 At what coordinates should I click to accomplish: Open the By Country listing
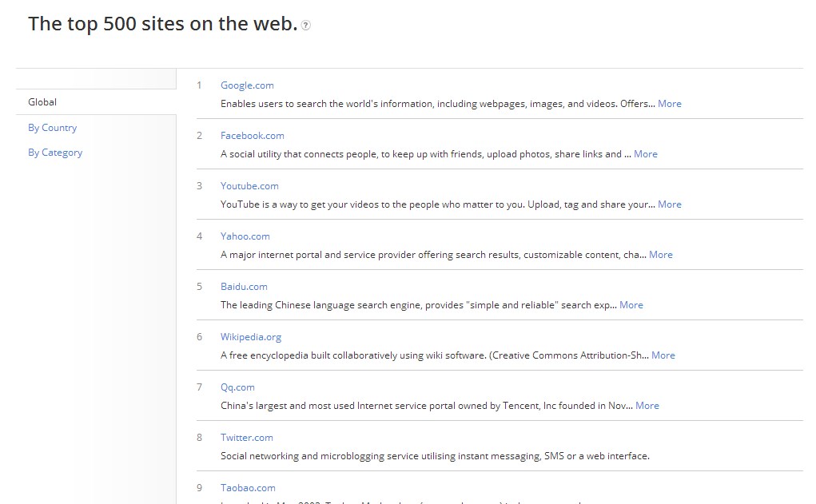tap(53, 128)
